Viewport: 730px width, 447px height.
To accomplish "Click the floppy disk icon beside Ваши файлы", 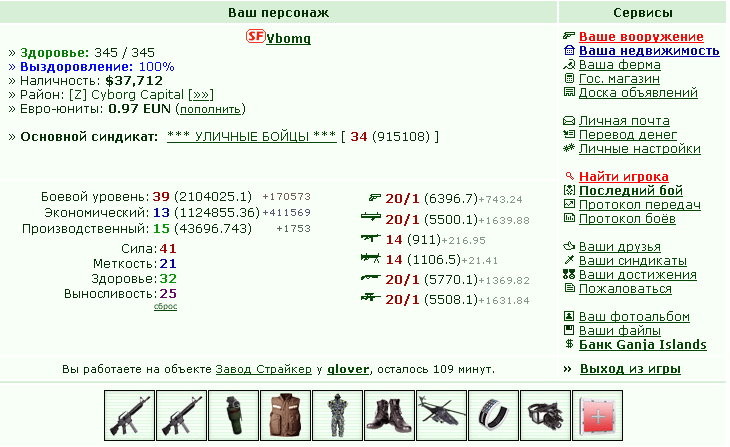I will click(x=569, y=330).
